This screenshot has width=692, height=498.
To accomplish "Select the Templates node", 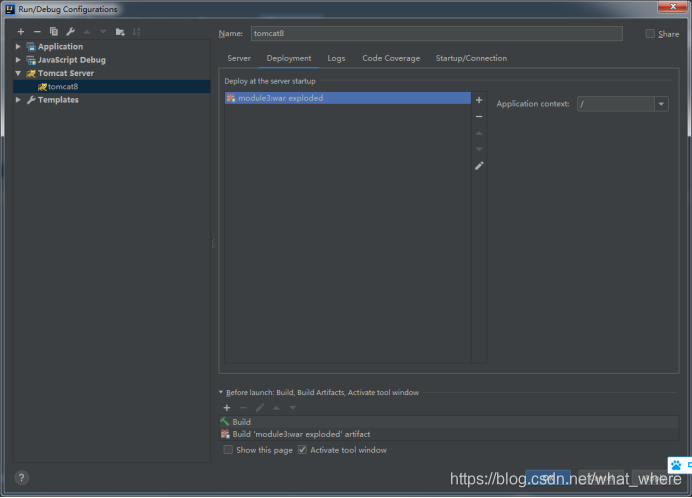I will click(58, 100).
